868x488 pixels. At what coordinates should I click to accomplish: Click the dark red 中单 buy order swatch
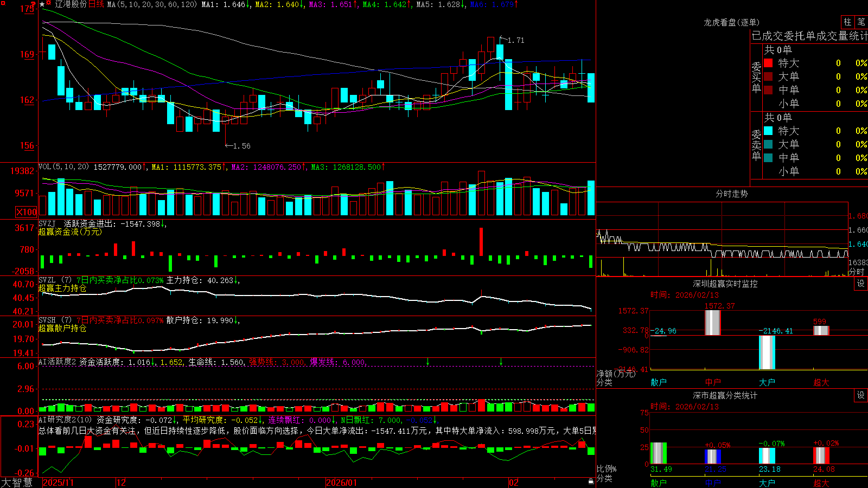tap(768, 90)
